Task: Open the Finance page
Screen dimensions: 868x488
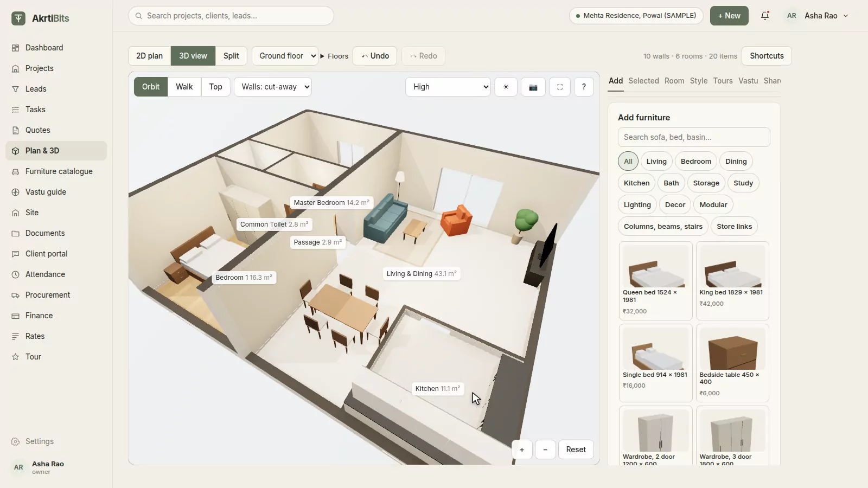Action: pos(56,316)
